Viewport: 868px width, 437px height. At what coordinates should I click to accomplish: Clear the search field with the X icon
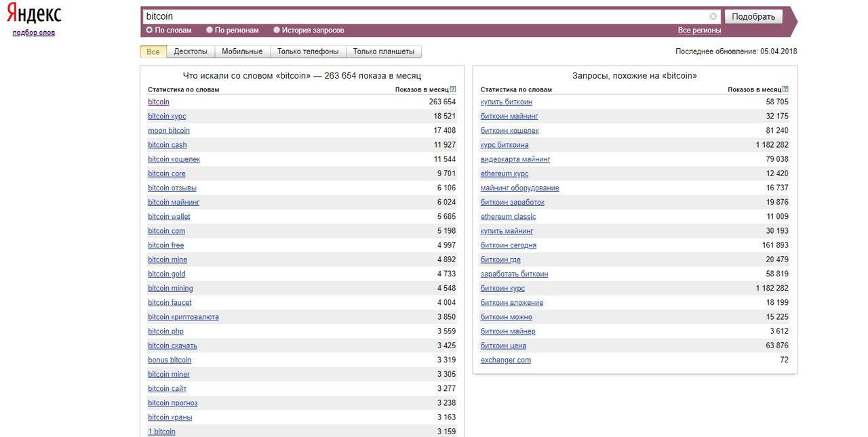point(713,16)
